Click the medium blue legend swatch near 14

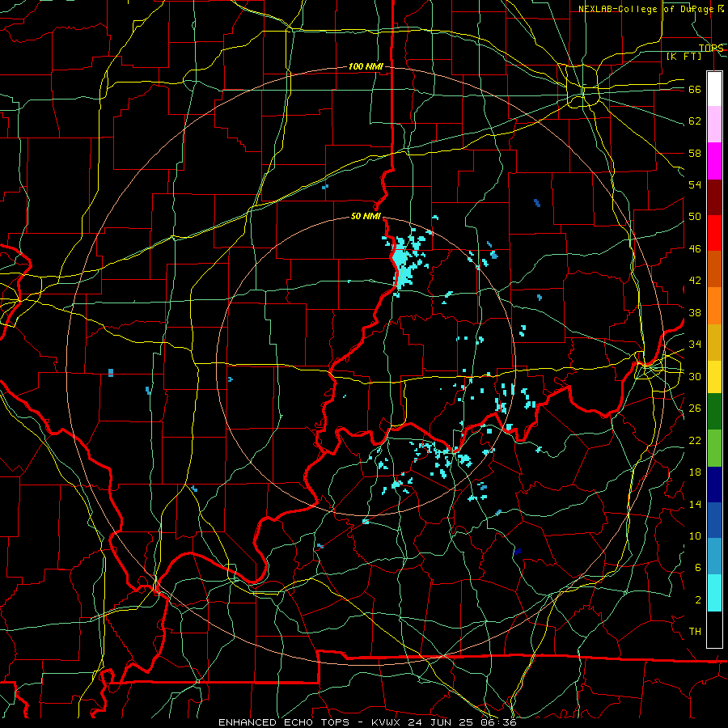[714, 520]
